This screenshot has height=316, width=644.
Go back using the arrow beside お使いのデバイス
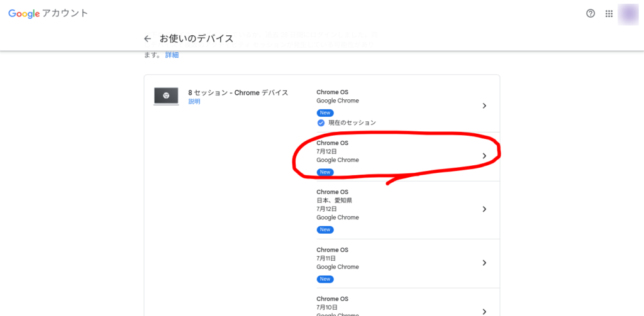(147, 38)
